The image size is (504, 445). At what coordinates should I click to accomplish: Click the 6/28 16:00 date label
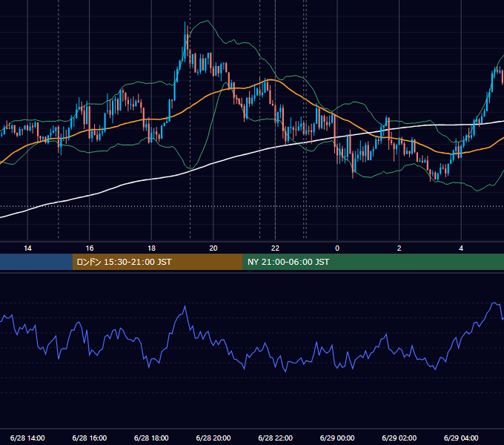click(x=90, y=438)
